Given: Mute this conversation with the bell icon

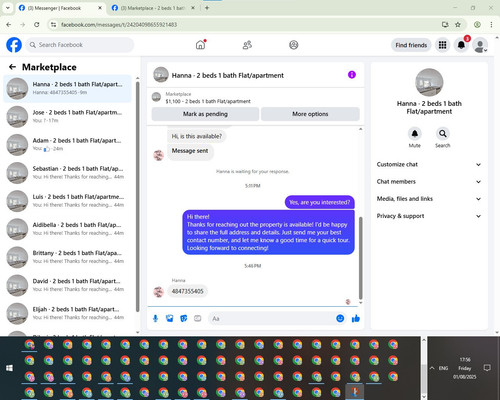Looking at the screenshot, I should [x=414, y=134].
